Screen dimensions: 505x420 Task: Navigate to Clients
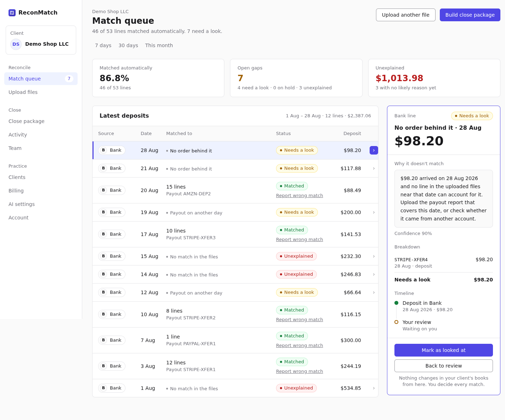tap(41, 177)
